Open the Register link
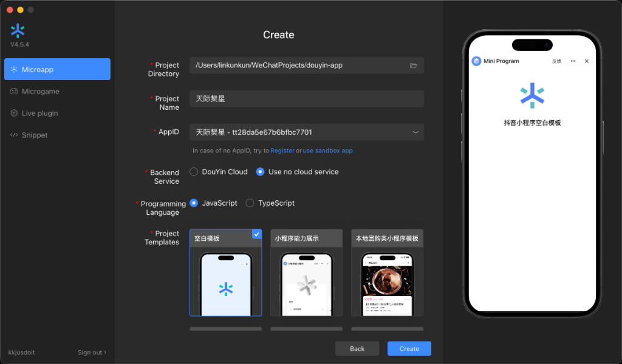Image resolution: width=622 pixels, height=364 pixels. pyautogui.click(x=282, y=150)
